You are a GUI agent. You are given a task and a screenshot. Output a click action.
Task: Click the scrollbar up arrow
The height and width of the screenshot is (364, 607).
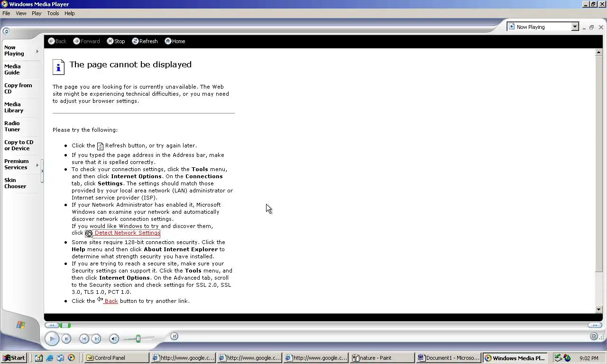point(598,52)
